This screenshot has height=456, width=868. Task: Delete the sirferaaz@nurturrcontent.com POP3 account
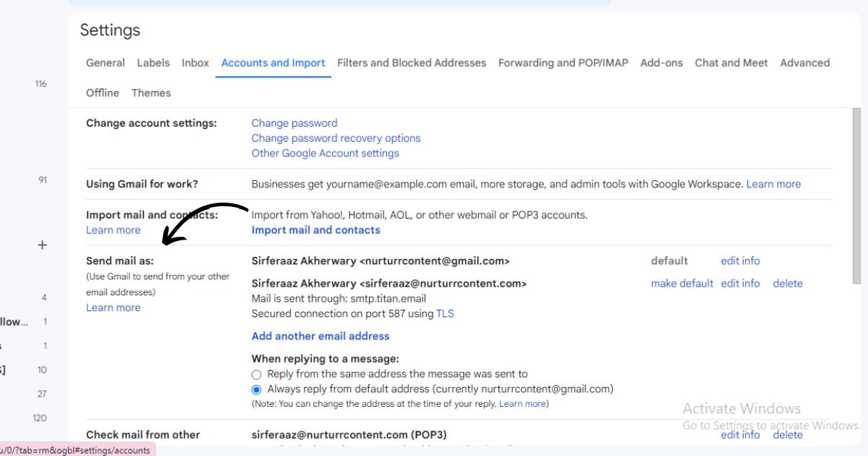coord(788,435)
